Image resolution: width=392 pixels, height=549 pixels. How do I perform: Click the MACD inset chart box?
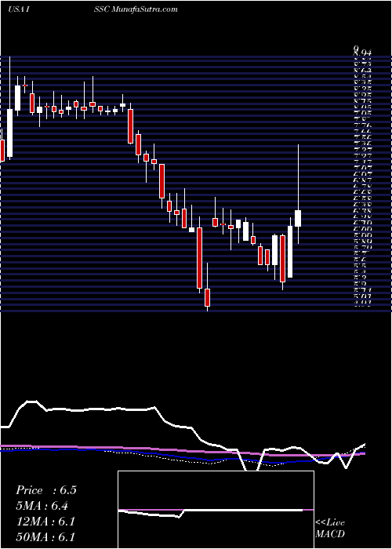[216, 510]
